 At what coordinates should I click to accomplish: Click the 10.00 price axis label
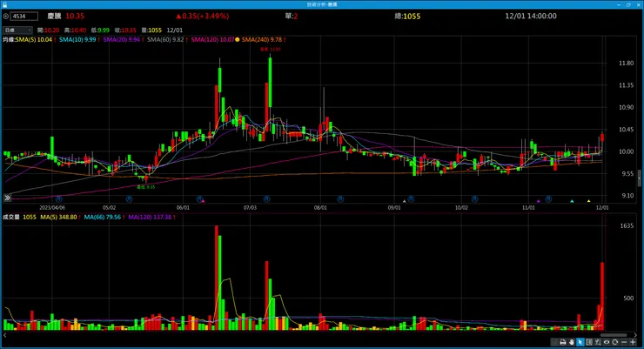coord(626,151)
